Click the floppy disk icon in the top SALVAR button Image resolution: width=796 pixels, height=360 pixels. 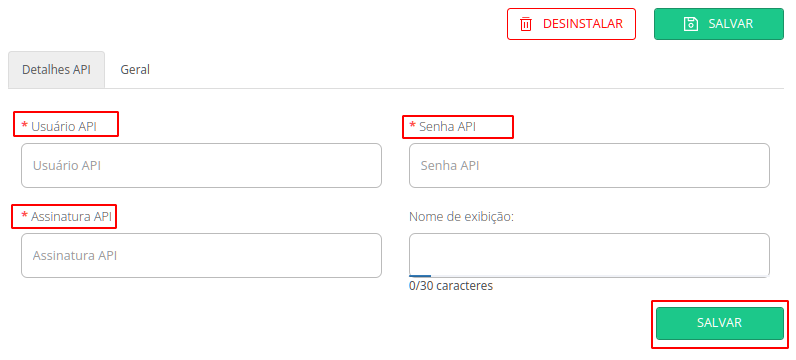(690, 24)
